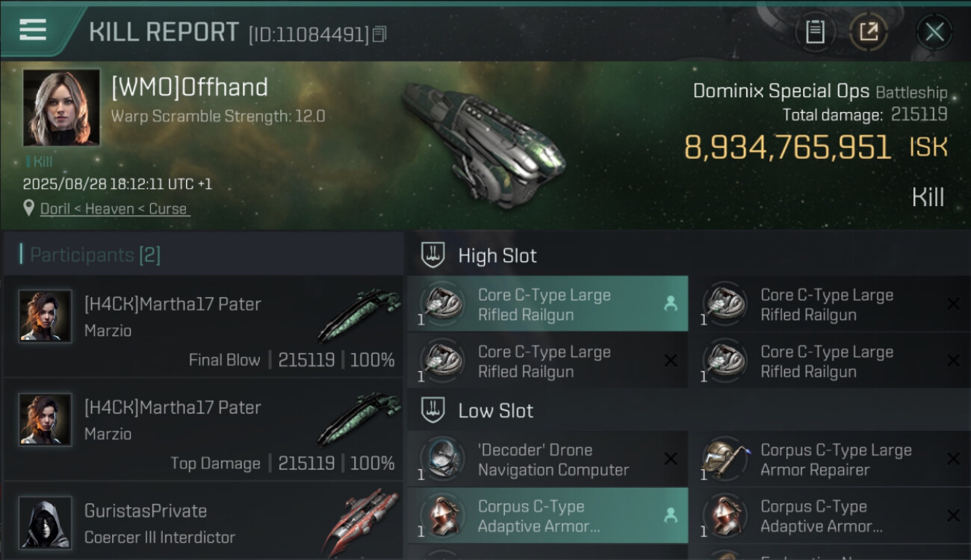971x560 pixels.
Task: Close the kill report window
Action: [934, 32]
